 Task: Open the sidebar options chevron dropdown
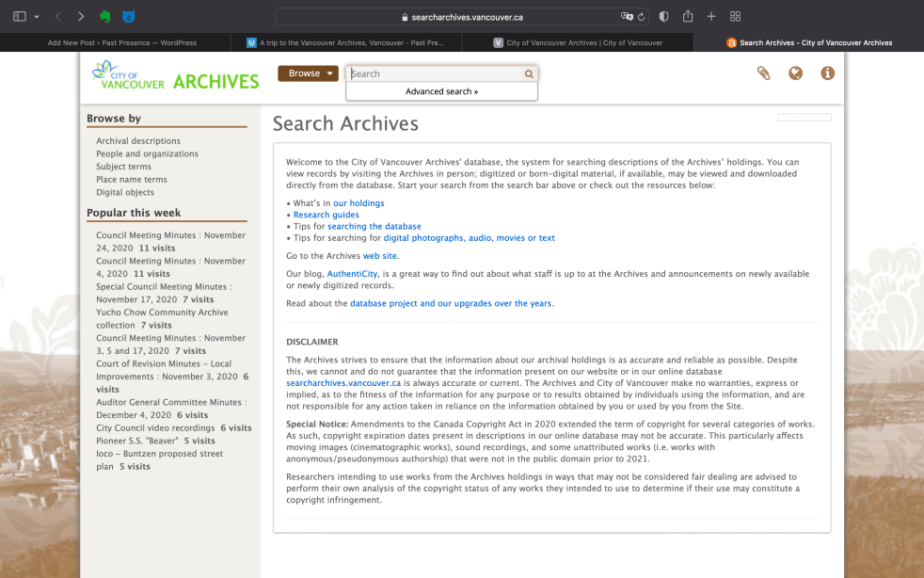pyautogui.click(x=37, y=17)
